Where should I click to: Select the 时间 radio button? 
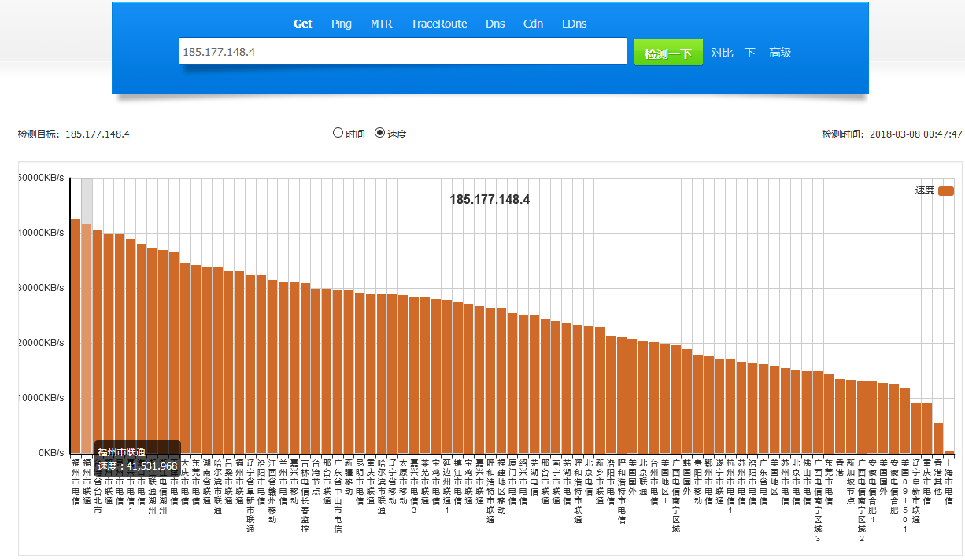pyautogui.click(x=338, y=133)
